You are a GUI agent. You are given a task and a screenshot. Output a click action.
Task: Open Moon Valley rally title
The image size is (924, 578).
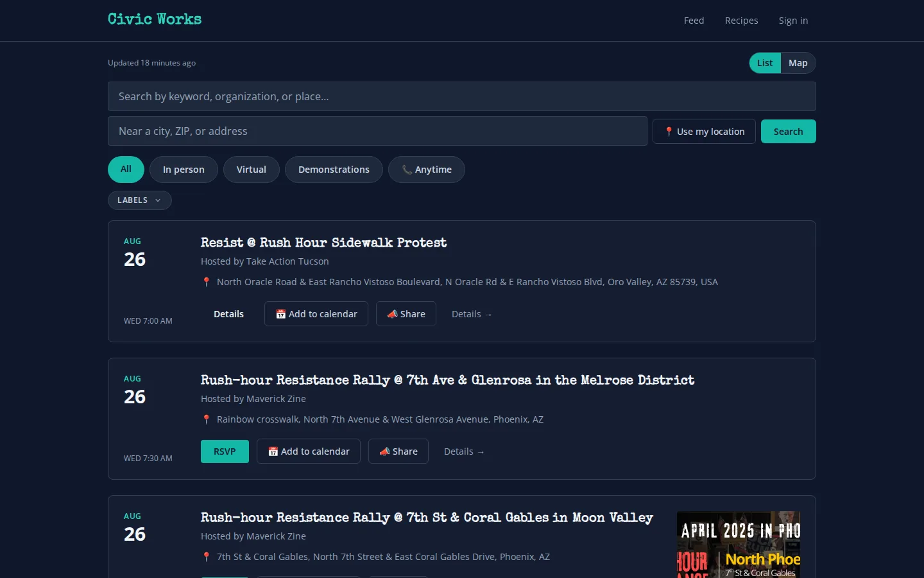pyautogui.click(x=427, y=518)
